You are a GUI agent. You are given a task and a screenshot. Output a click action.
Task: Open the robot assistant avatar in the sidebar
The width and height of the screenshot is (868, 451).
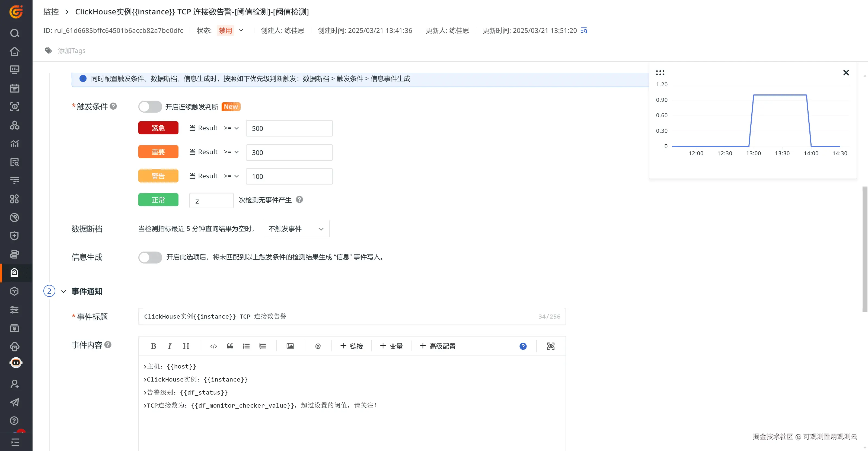tap(16, 363)
